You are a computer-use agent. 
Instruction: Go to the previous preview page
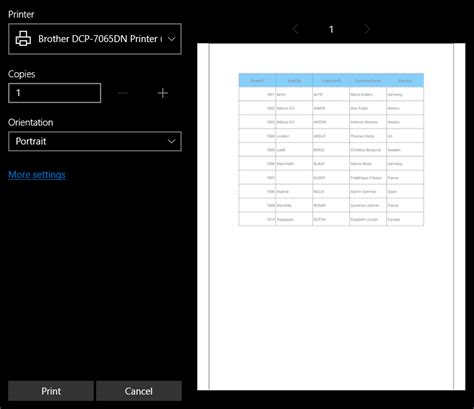(295, 29)
